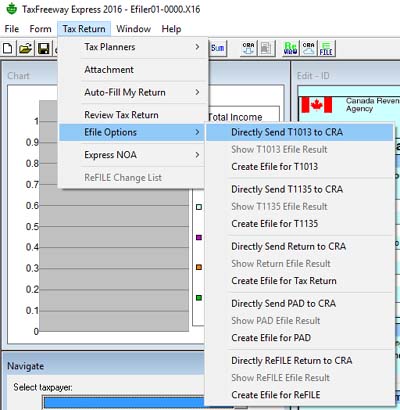
Task: Select Directly Send T1135 to CRA
Action: click(x=300, y=189)
